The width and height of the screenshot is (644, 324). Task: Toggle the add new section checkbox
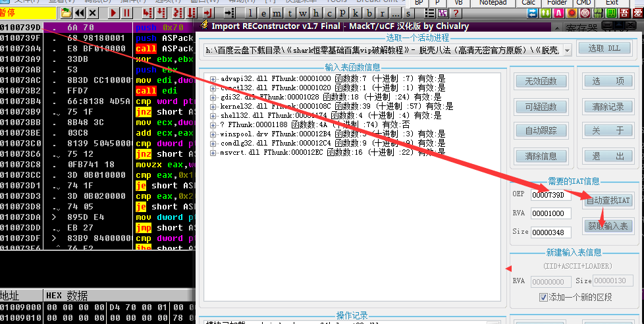(x=543, y=297)
